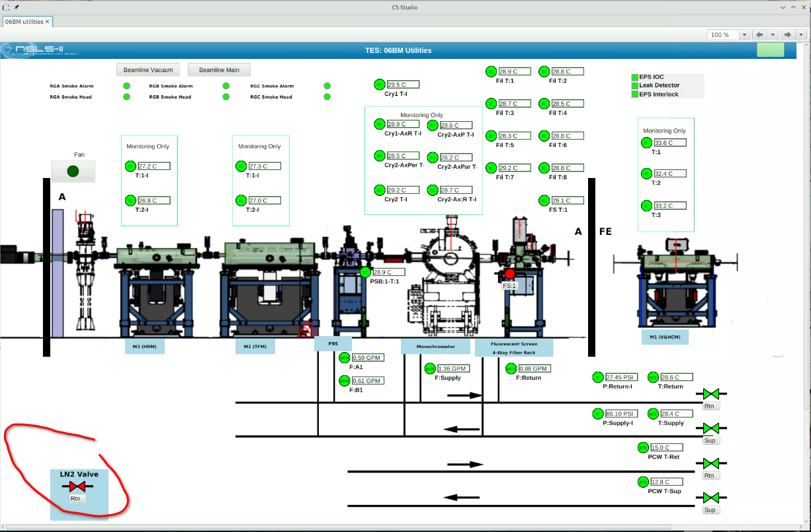
Task: Click the Monochromator label box
Action: 436,346
